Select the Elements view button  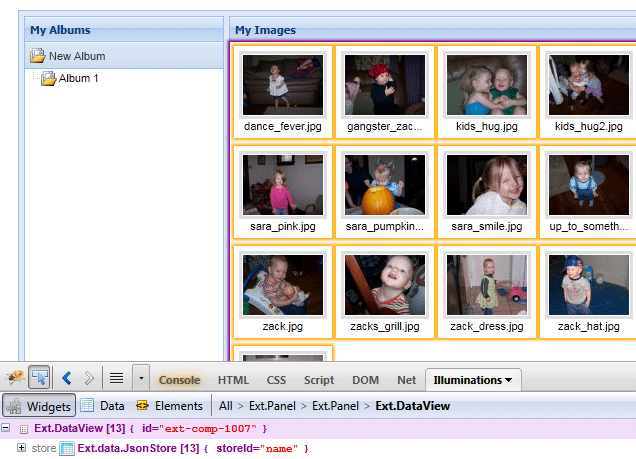tap(170, 405)
